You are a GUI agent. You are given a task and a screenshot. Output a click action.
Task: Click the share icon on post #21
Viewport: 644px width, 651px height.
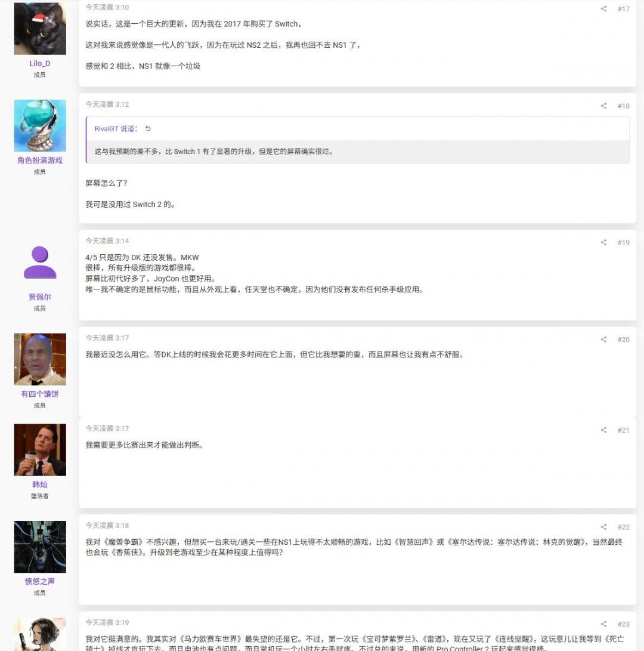point(603,430)
